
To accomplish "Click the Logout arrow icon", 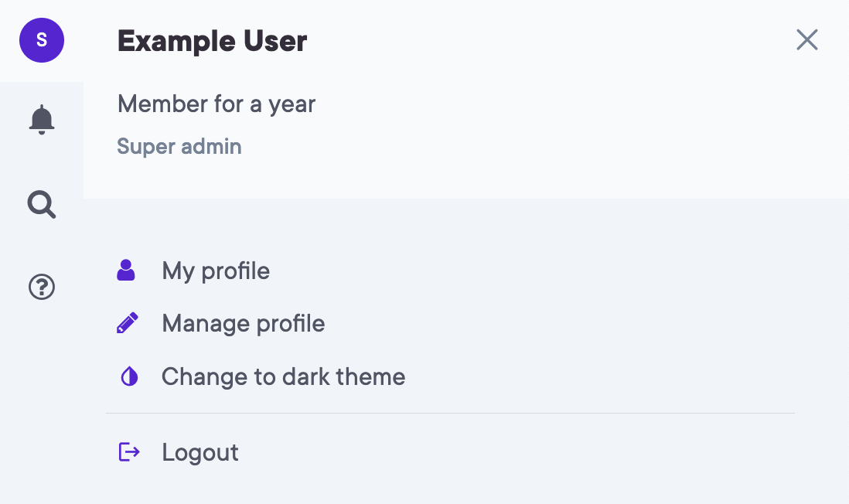I will point(128,451).
